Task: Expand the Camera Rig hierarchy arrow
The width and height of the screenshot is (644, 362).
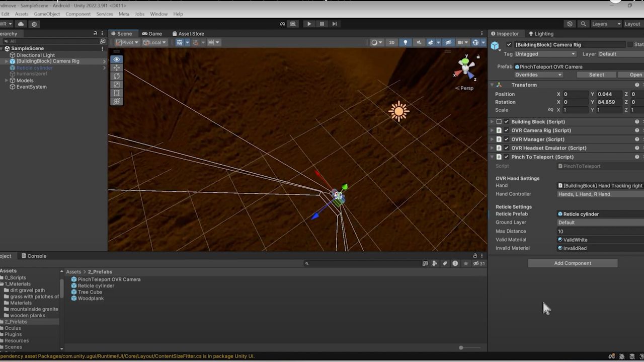Action: point(7,61)
